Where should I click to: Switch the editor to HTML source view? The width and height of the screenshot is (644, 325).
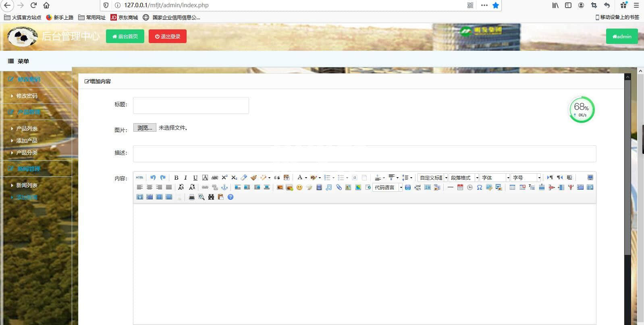coord(139,178)
